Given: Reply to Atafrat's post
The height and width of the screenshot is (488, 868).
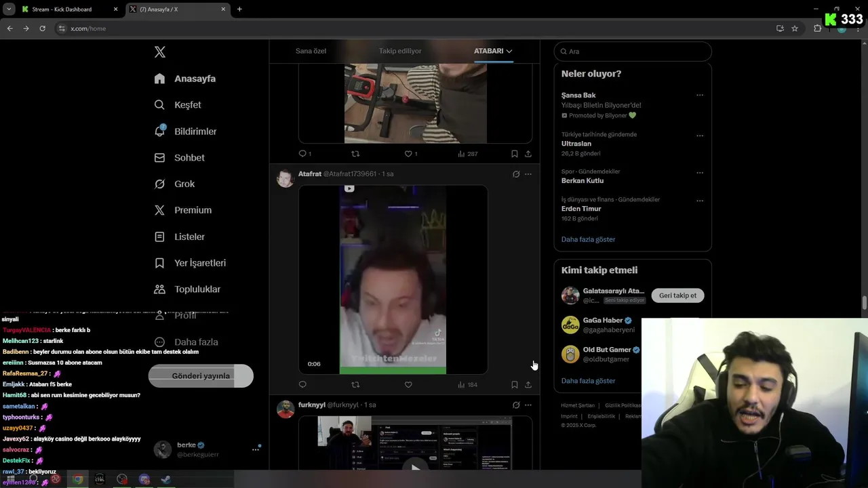Looking at the screenshot, I should tap(302, 385).
